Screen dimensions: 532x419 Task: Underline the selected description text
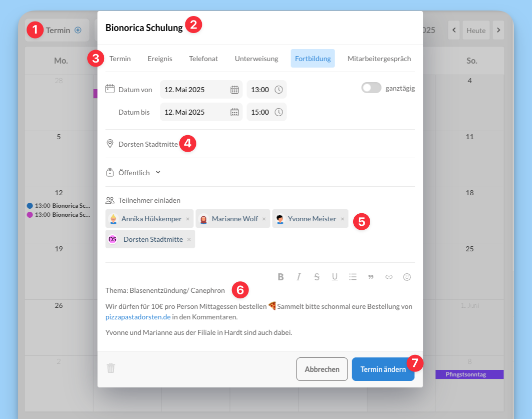tap(335, 277)
